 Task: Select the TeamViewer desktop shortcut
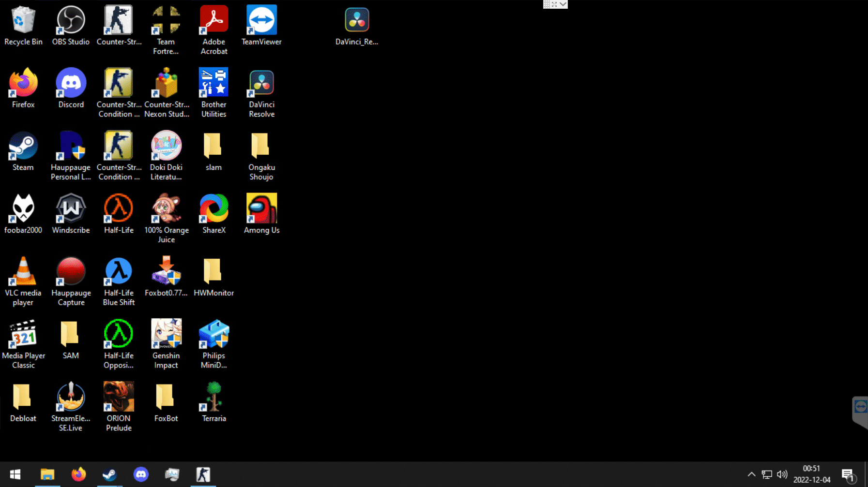tap(261, 26)
